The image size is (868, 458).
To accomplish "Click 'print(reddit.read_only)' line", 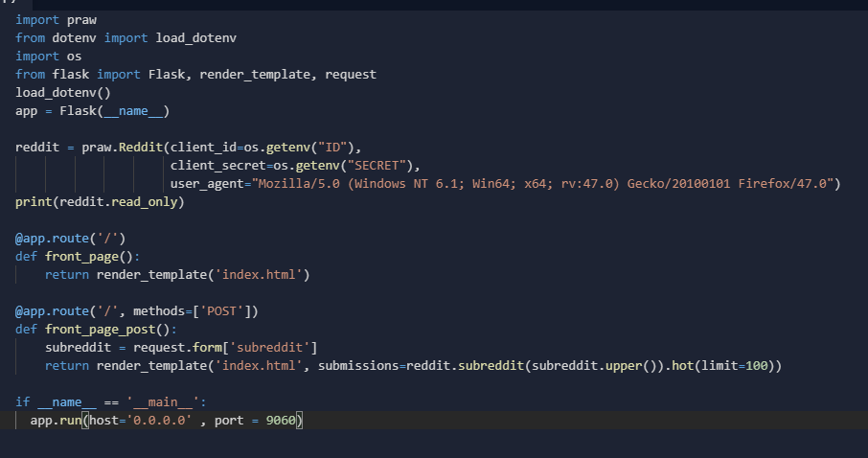I will point(100,202).
